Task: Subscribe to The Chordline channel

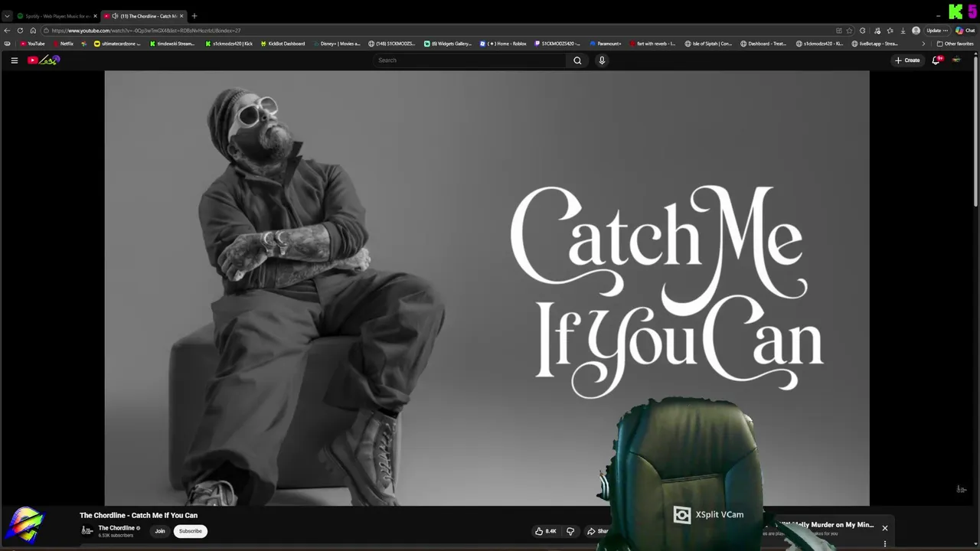Action: tap(191, 531)
